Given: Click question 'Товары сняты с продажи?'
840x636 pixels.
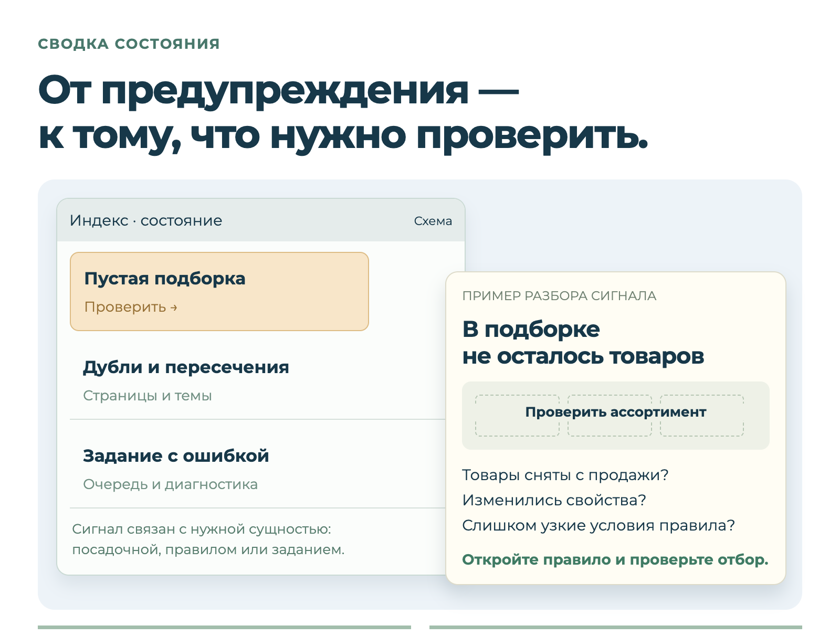Looking at the screenshot, I should click(565, 475).
